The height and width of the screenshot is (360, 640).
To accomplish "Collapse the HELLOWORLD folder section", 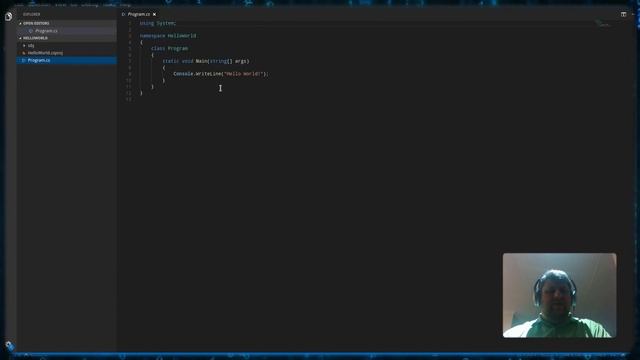I will [x=20, y=38].
